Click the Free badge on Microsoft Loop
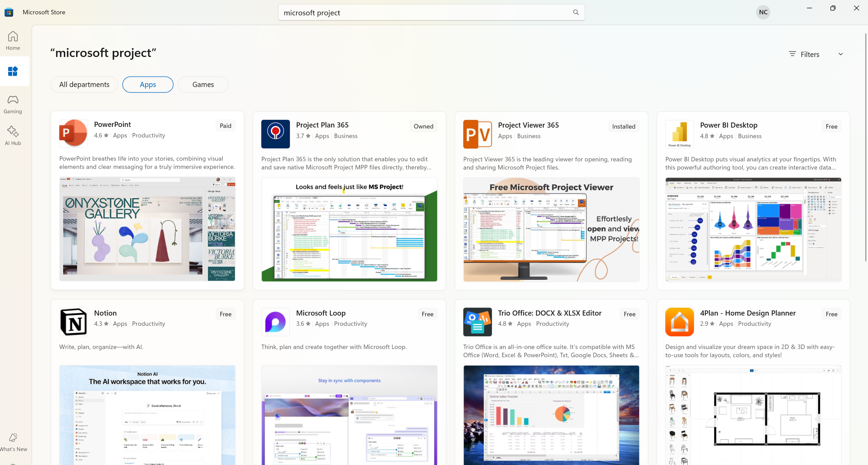 [428, 314]
